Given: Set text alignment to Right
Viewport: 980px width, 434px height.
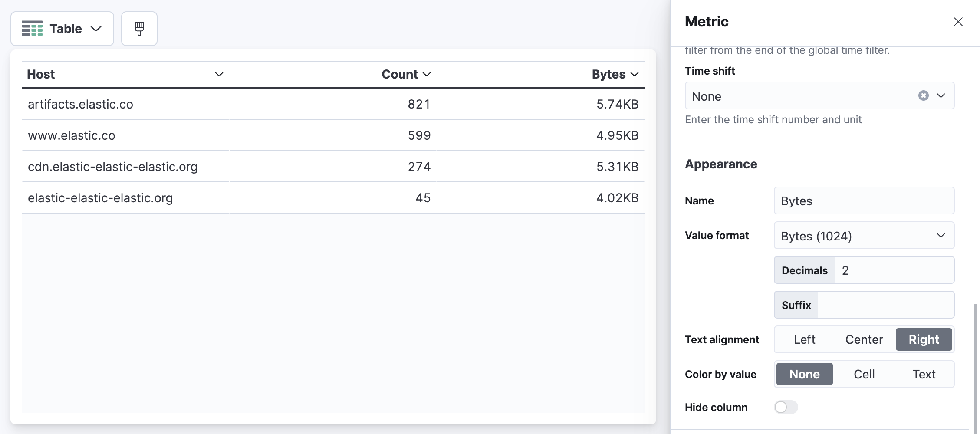Looking at the screenshot, I should point(924,339).
